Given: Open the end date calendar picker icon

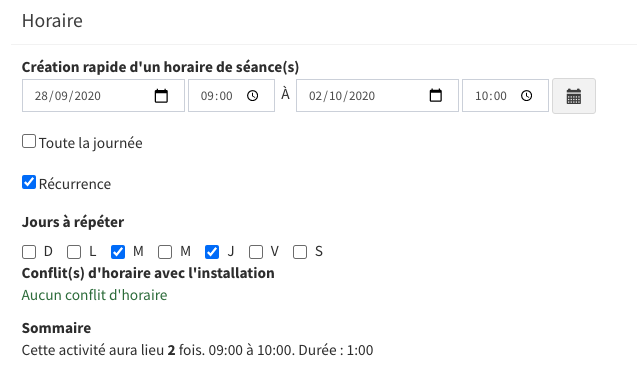Looking at the screenshot, I should tap(436, 95).
